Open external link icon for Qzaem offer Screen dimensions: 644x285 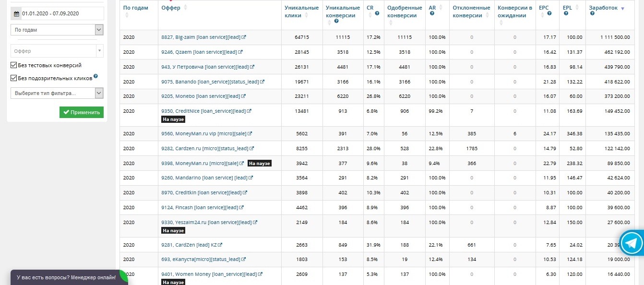240,52
